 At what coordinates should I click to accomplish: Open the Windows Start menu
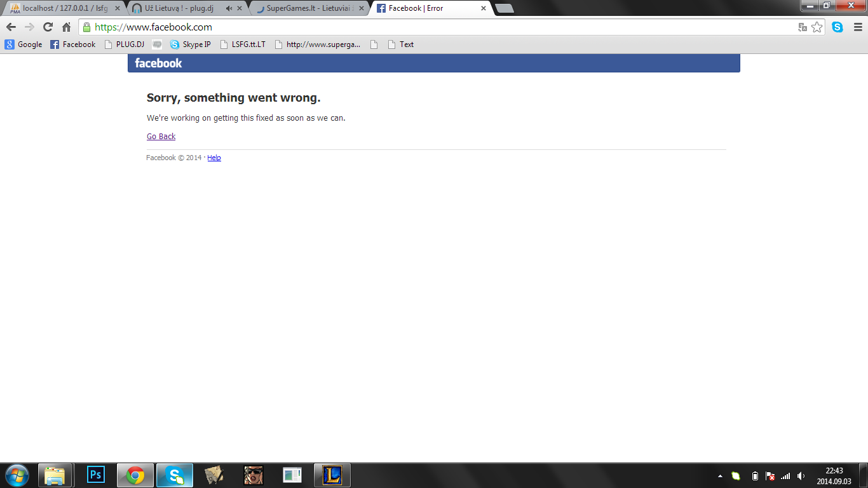pos(17,475)
